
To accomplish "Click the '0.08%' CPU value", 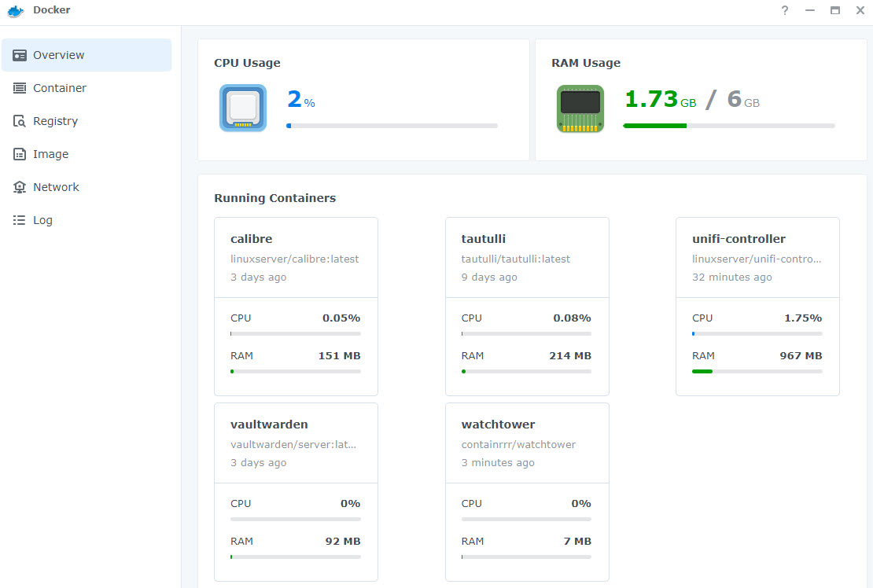I will (572, 318).
